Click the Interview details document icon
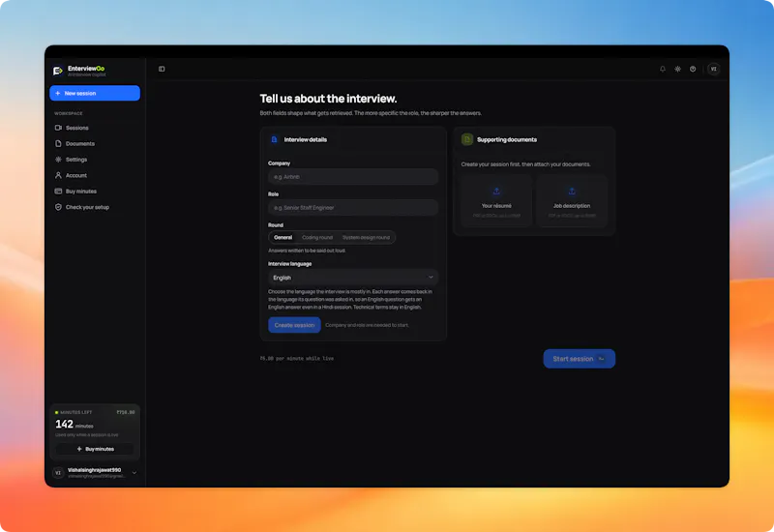Viewport: 774px width, 532px height. click(x=274, y=139)
